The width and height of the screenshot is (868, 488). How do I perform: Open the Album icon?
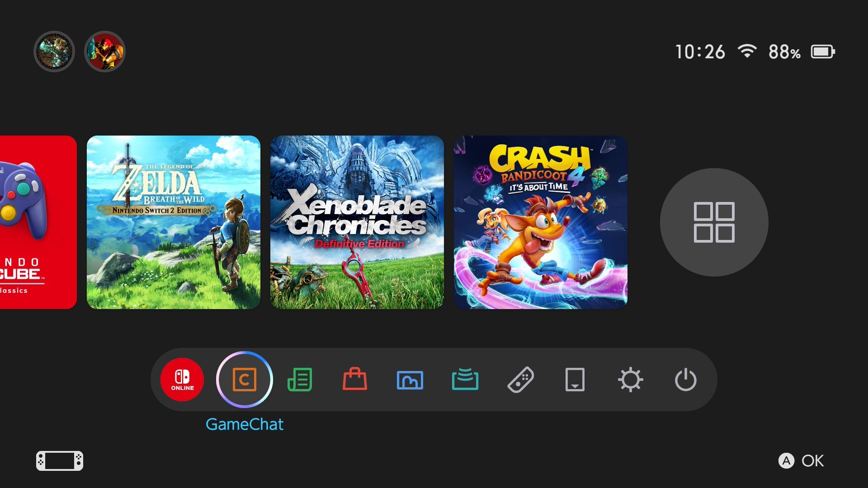pyautogui.click(x=410, y=380)
